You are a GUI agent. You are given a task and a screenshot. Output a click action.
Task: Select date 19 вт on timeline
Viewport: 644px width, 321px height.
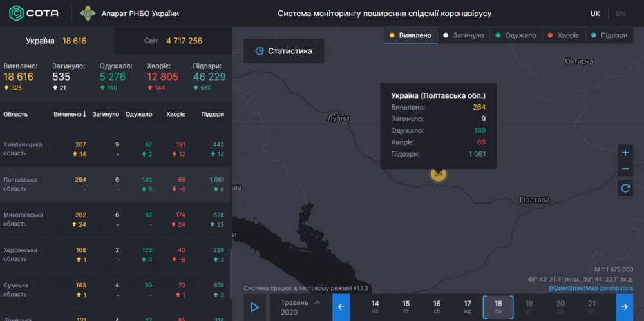(529, 307)
